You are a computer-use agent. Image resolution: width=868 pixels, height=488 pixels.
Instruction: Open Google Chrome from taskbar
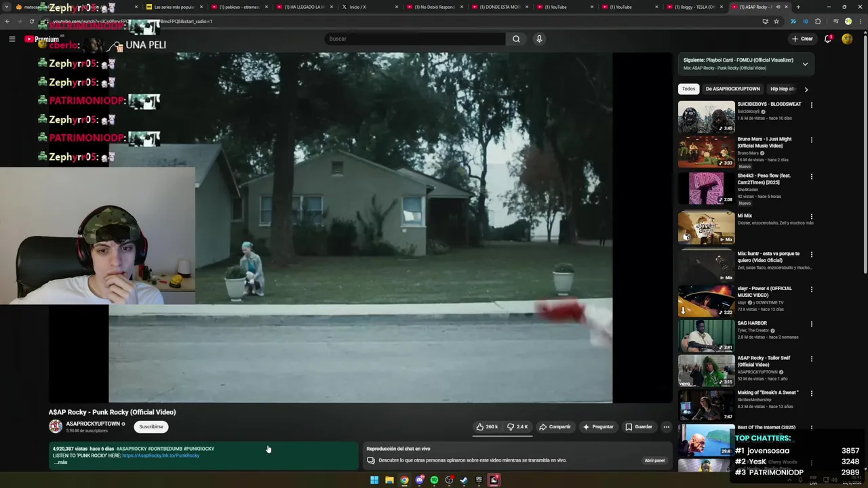(x=404, y=480)
